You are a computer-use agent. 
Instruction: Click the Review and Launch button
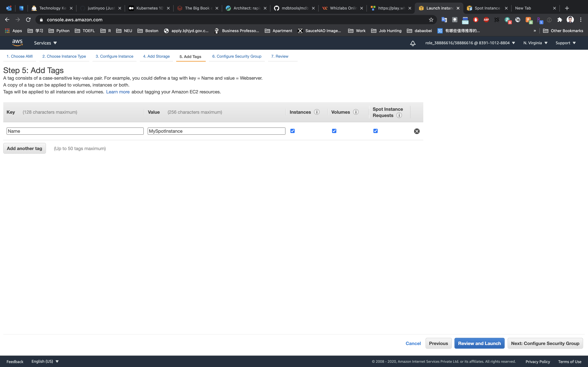479,343
